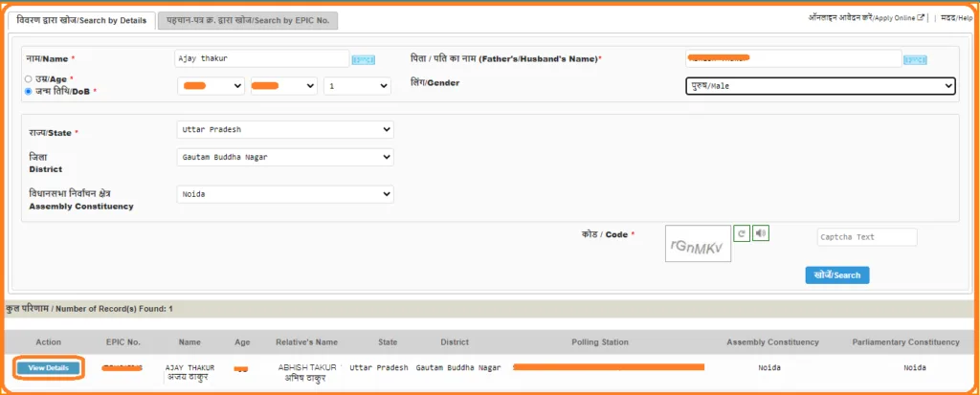Click View Details for Ajay Thakur
The image size is (980, 395).
[x=49, y=368]
